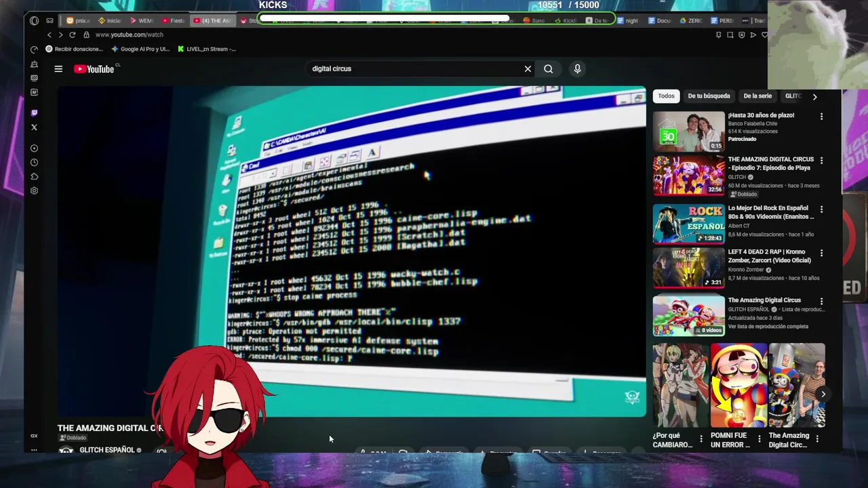Open the Player icon in the sidebar
The height and width of the screenshot is (488, 868).
click(x=34, y=148)
